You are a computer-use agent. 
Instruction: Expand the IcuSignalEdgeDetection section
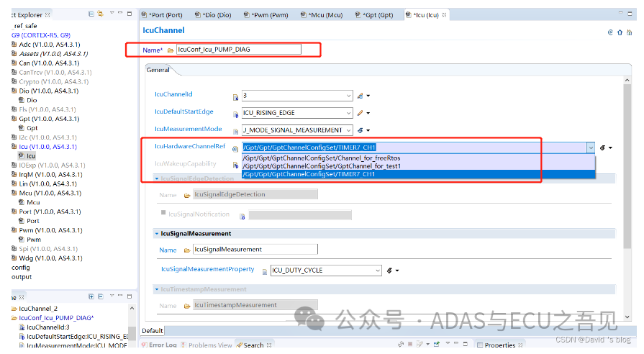point(157,178)
